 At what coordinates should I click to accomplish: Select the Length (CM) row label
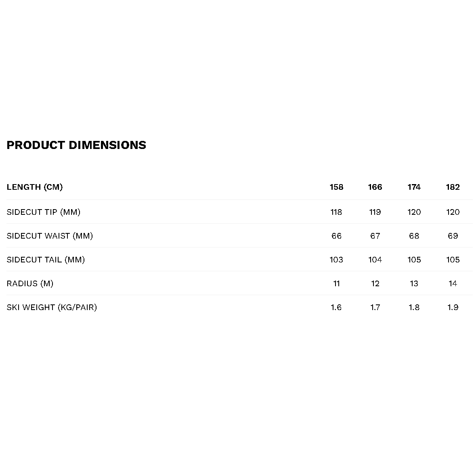point(35,187)
